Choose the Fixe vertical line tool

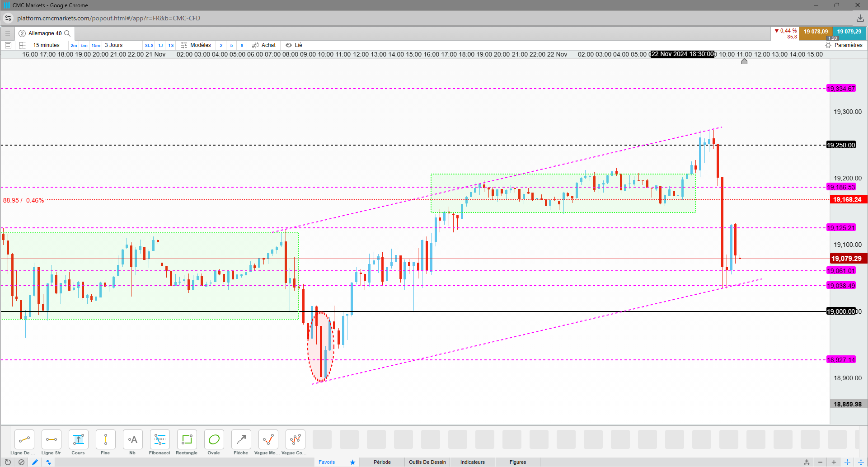(x=106, y=440)
